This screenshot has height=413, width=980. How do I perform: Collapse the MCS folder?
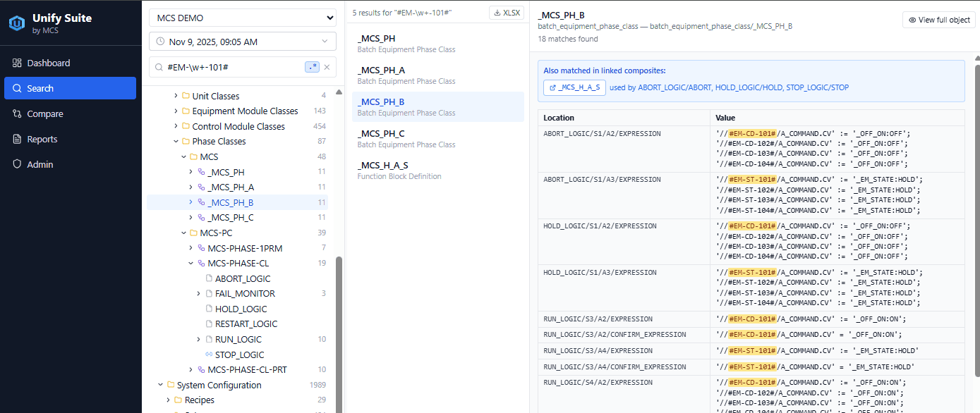[183, 156]
